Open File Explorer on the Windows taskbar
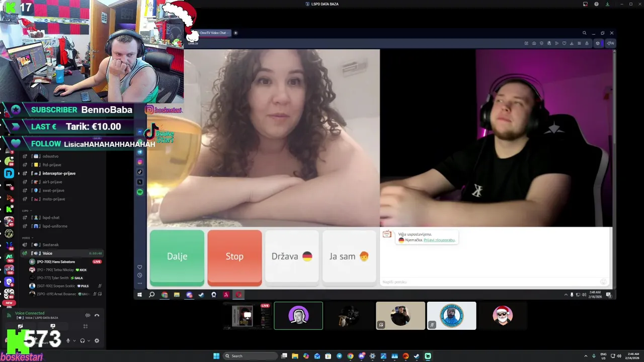The height and width of the screenshot is (362, 644). (295, 356)
